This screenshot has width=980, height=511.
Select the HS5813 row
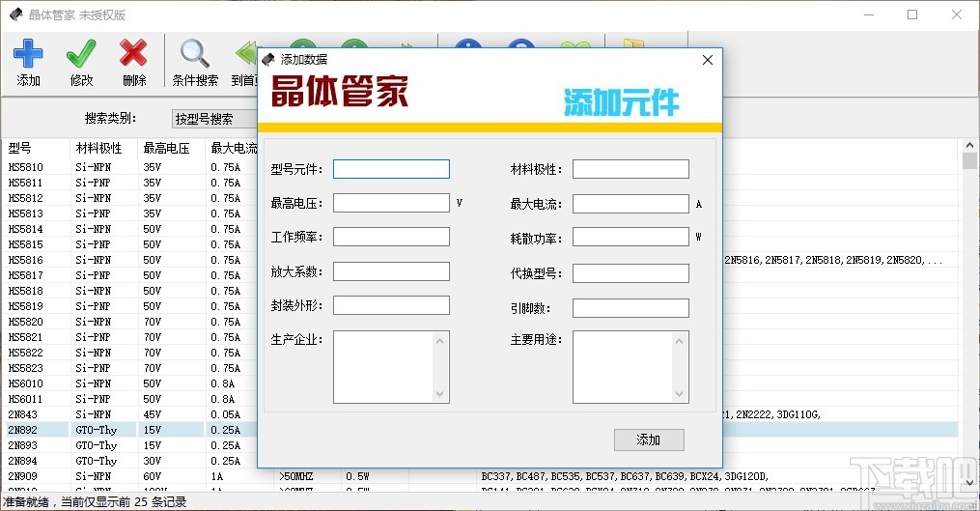(x=129, y=213)
